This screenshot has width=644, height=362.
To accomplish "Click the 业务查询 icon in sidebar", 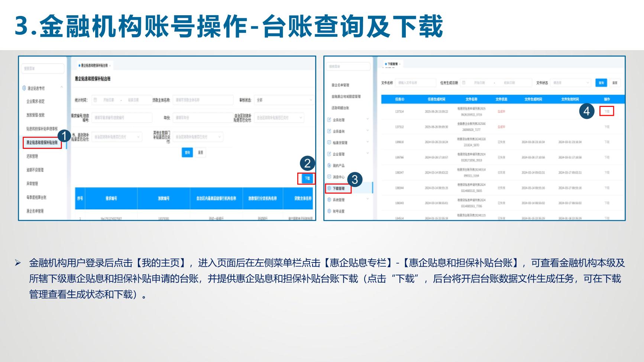I will pos(329,131).
